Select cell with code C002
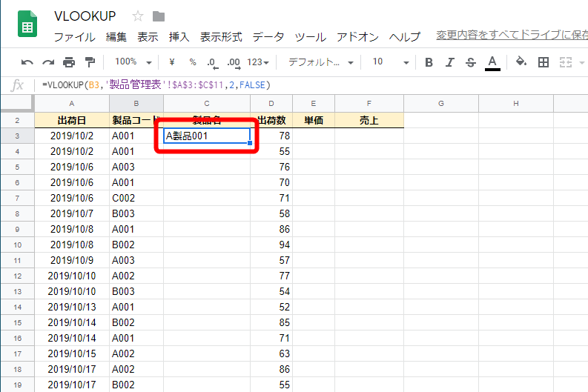This screenshot has width=588, height=392. [x=136, y=198]
